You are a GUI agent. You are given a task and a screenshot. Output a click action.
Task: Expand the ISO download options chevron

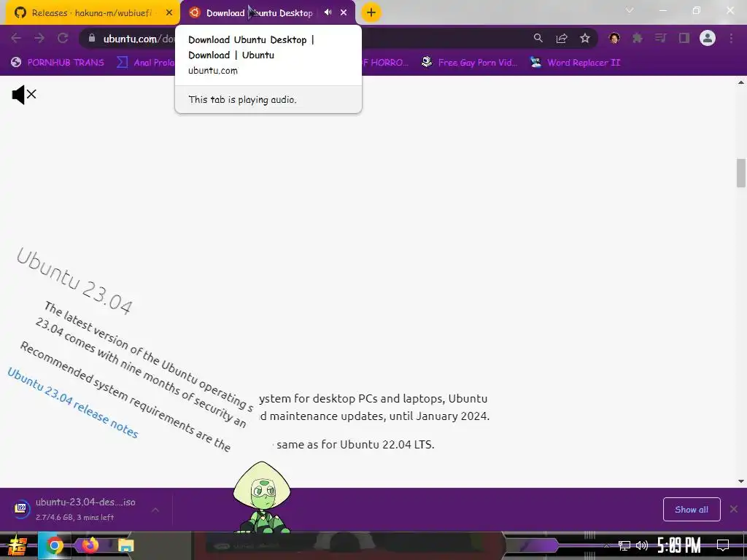[x=155, y=510]
